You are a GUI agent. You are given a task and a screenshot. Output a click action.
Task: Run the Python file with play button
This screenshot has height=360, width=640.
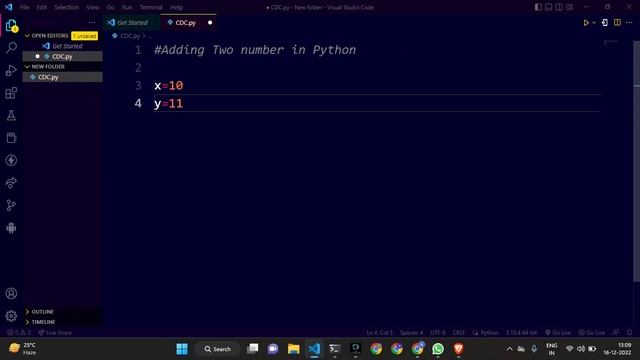586,23
